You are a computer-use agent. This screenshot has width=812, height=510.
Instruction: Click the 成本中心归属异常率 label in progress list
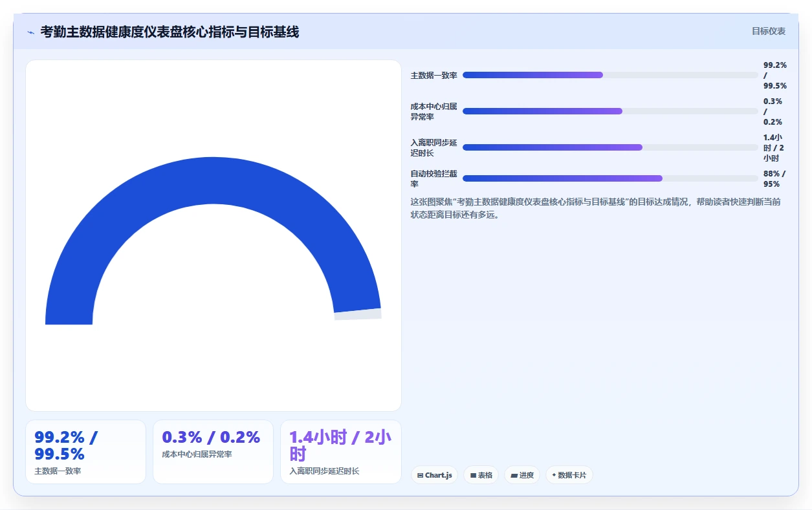pyautogui.click(x=433, y=111)
